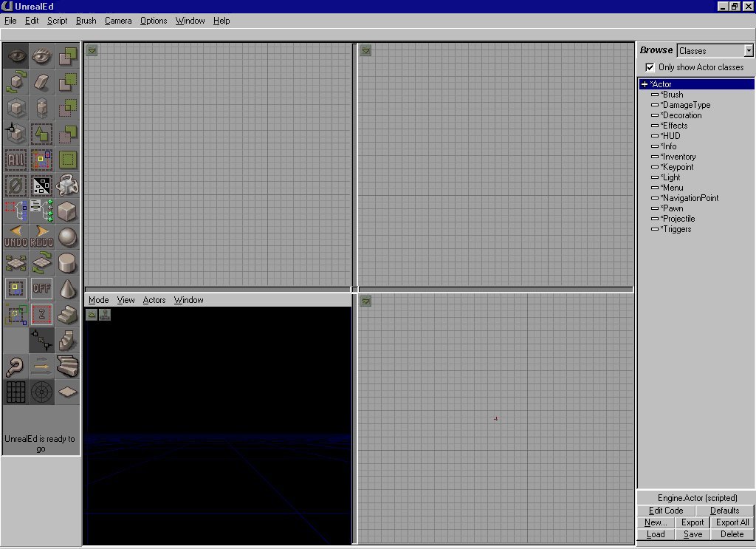
Task: Toggle the OFF button in the toolbar
Action: [42, 290]
